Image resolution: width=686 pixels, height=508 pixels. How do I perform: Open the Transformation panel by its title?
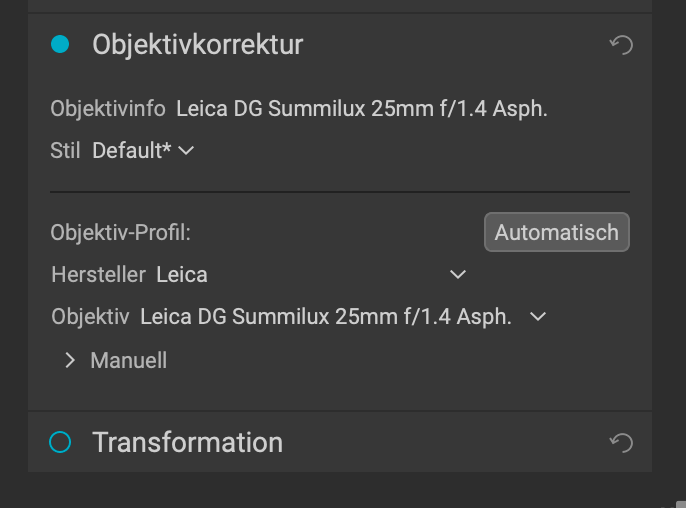click(x=188, y=442)
